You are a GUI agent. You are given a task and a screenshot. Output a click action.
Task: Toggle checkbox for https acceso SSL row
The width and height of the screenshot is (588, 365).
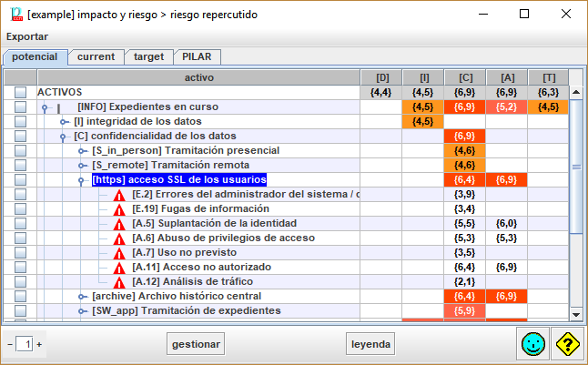[x=20, y=180]
